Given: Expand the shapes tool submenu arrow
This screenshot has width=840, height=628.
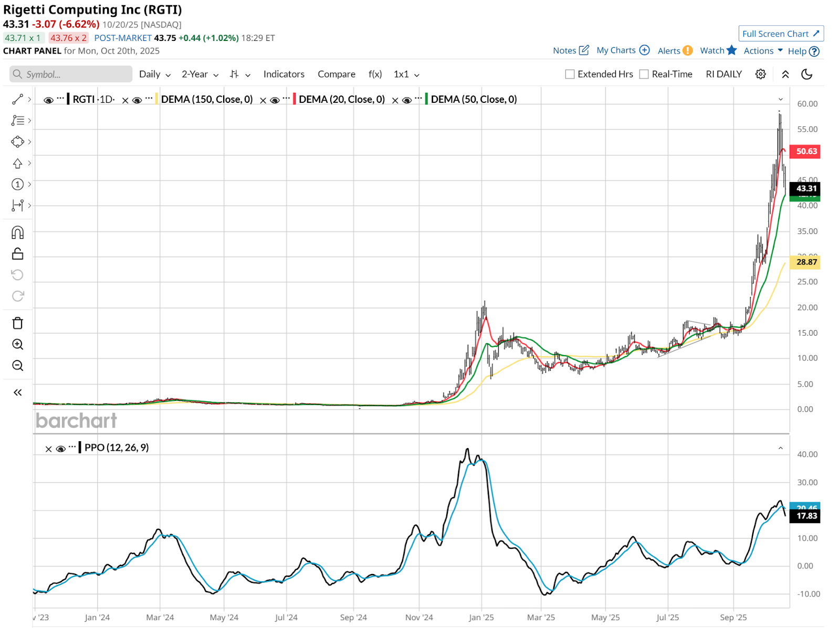Looking at the screenshot, I should [x=29, y=142].
